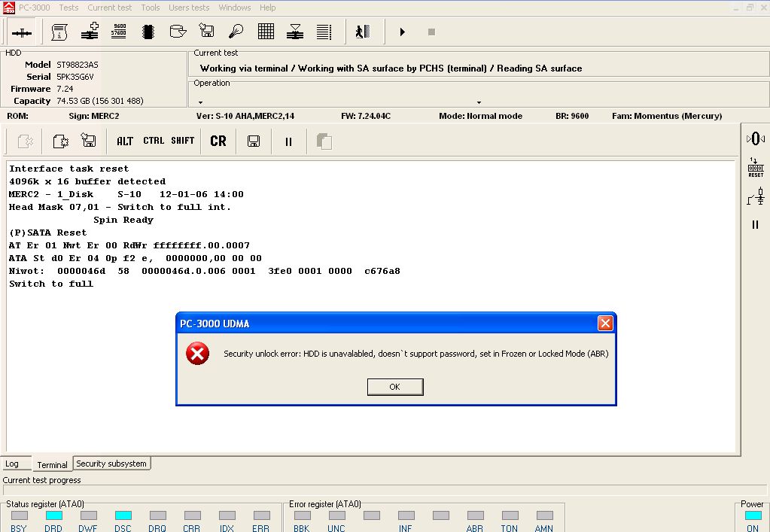Click the BSY status register indicator
The image size is (770, 532).
click(x=19, y=515)
